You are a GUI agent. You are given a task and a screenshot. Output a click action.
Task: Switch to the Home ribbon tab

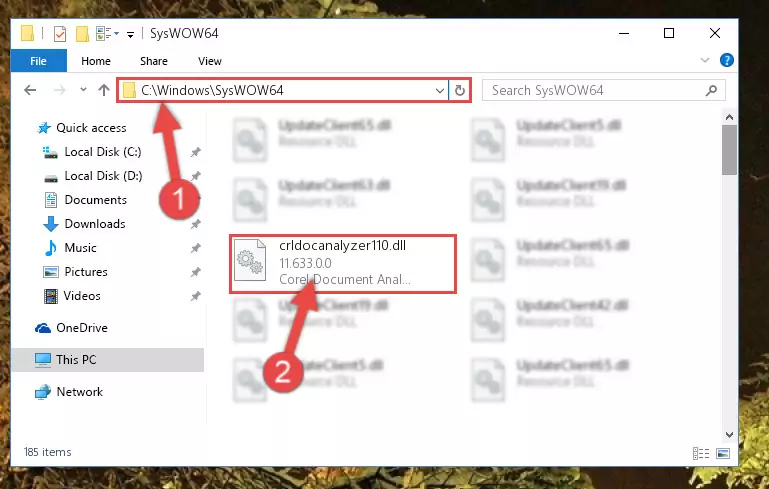click(x=96, y=61)
